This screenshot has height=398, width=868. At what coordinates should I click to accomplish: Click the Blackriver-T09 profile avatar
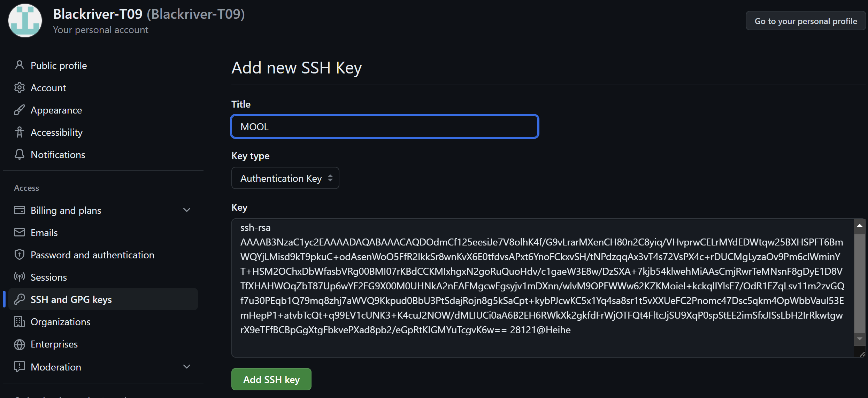pos(25,21)
